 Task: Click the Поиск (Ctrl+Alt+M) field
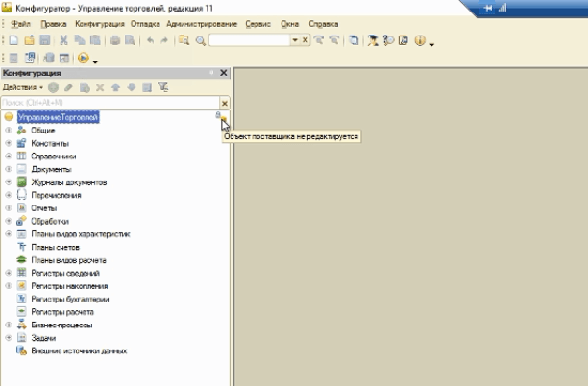click(110, 103)
